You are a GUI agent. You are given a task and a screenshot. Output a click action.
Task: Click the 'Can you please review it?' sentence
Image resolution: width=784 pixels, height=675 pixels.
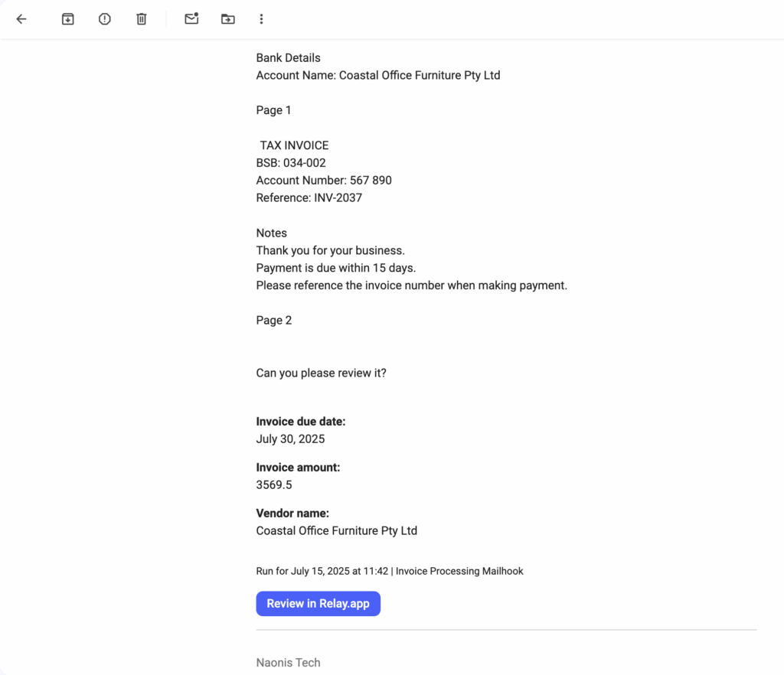(x=322, y=373)
